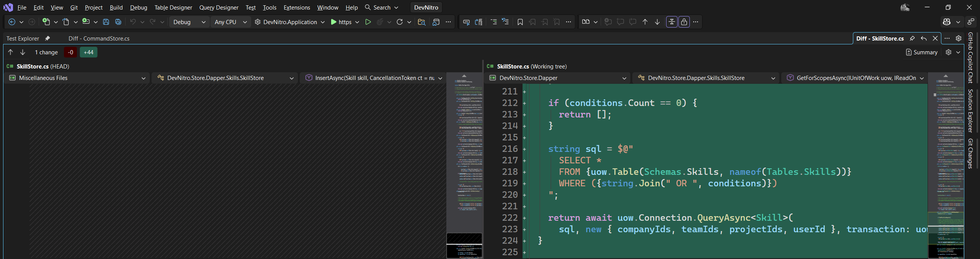Open the Miscellaneous Files project dropdown
This screenshot has height=259, width=980.
coord(77,78)
